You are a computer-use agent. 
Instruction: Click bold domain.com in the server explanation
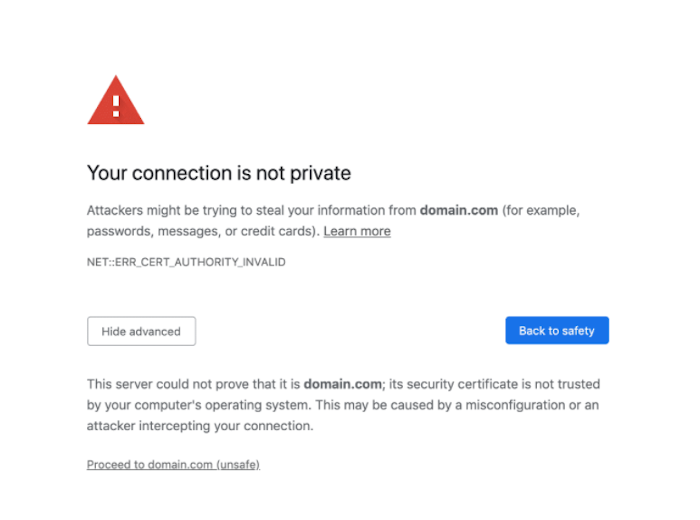tap(343, 384)
